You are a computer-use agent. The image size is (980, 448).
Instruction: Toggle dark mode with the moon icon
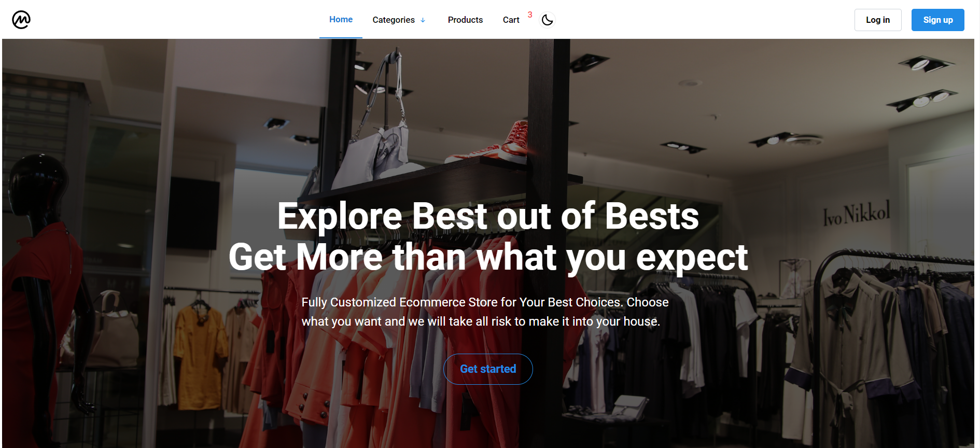[548, 20]
